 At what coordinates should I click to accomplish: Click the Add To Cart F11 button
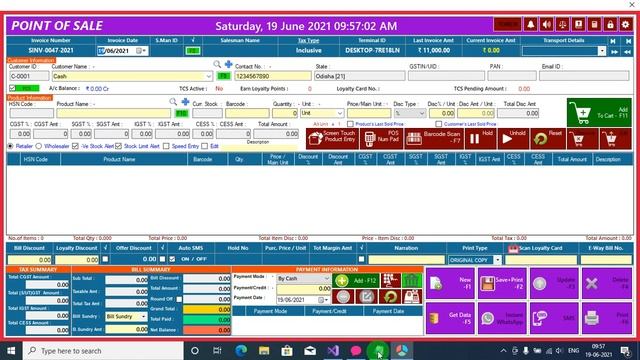pos(599,112)
